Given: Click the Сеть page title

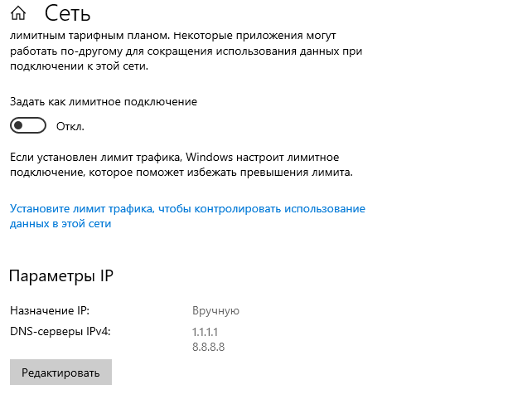Looking at the screenshot, I should click(x=68, y=13).
